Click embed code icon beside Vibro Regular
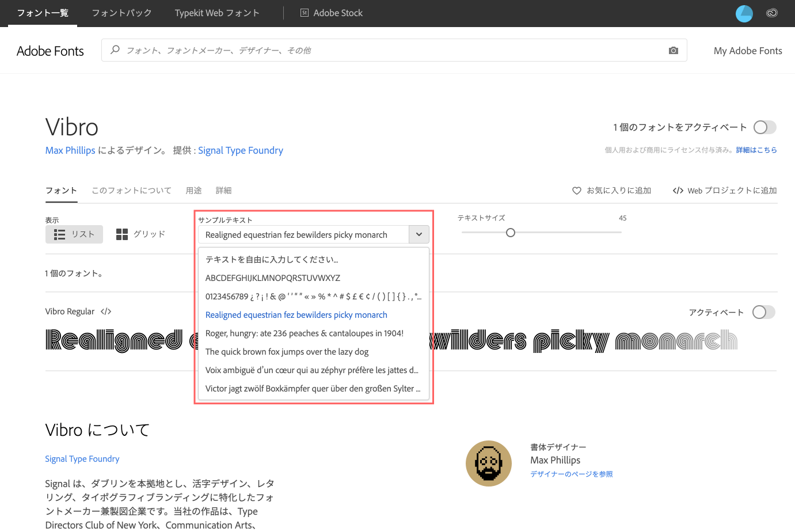Viewport: 795px width, 532px height. (x=106, y=311)
